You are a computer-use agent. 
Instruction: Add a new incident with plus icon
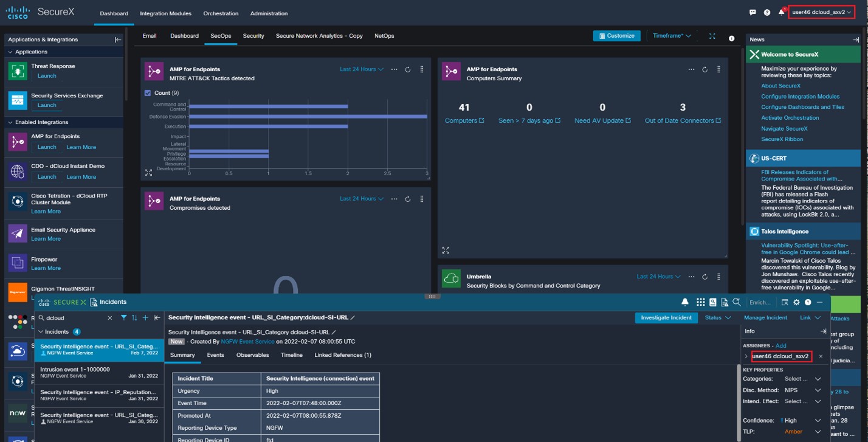pyautogui.click(x=145, y=317)
